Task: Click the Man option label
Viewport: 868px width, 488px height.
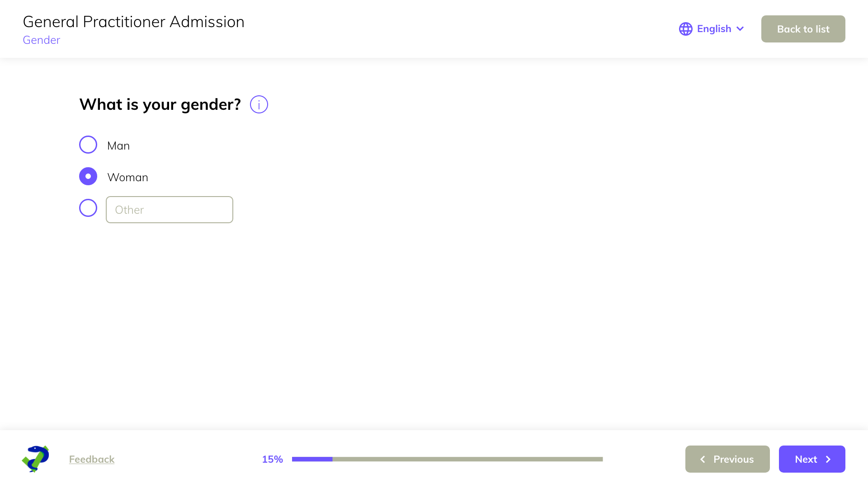Action: point(118,145)
